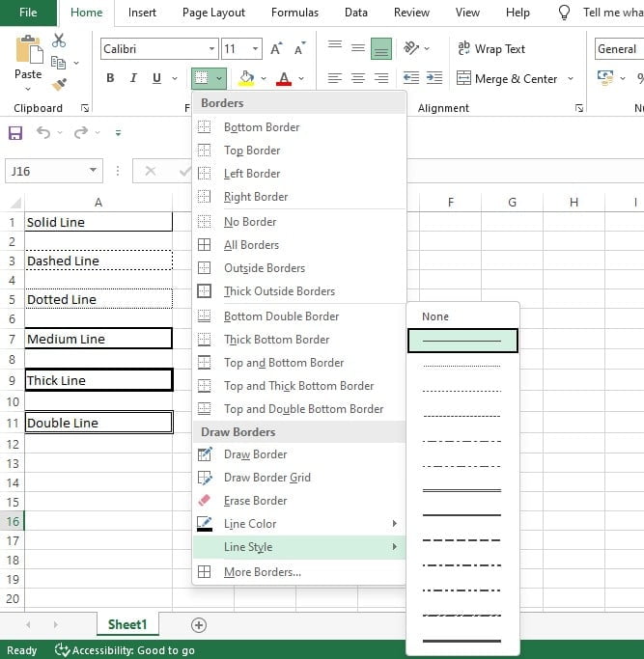Click the Paste clipboard icon
Screen dimensions: 644x659
point(29,49)
